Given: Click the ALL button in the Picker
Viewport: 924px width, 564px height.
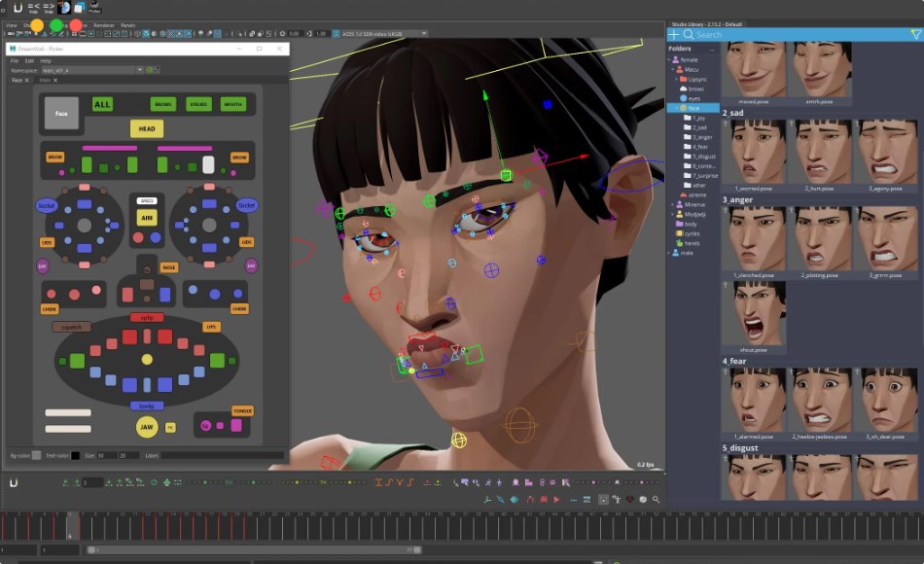Looking at the screenshot, I should click(101, 104).
